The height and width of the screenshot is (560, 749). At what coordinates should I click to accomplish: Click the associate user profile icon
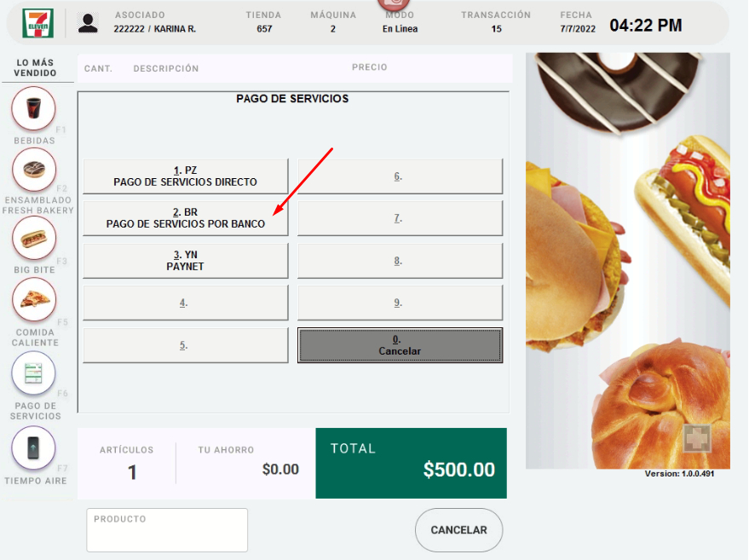tap(88, 23)
